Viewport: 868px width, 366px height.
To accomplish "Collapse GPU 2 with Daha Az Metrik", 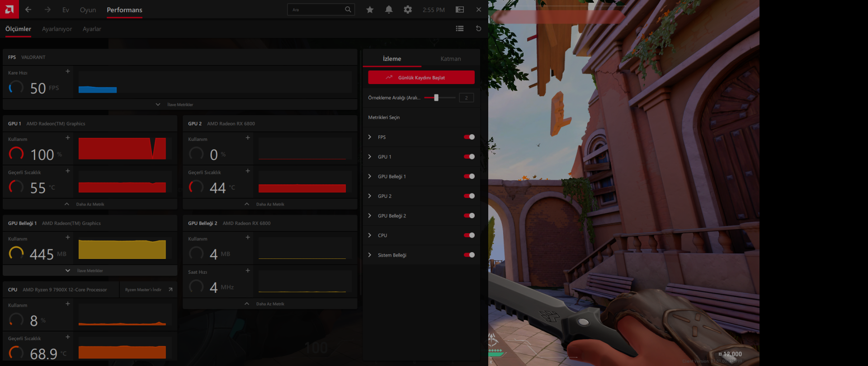I will (x=270, y=204).
